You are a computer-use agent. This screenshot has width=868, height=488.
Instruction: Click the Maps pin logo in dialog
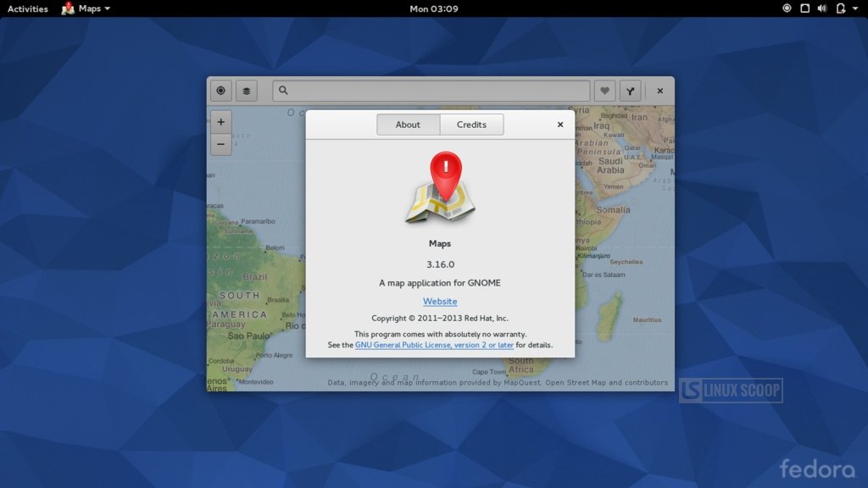click(x=439, y=188)
